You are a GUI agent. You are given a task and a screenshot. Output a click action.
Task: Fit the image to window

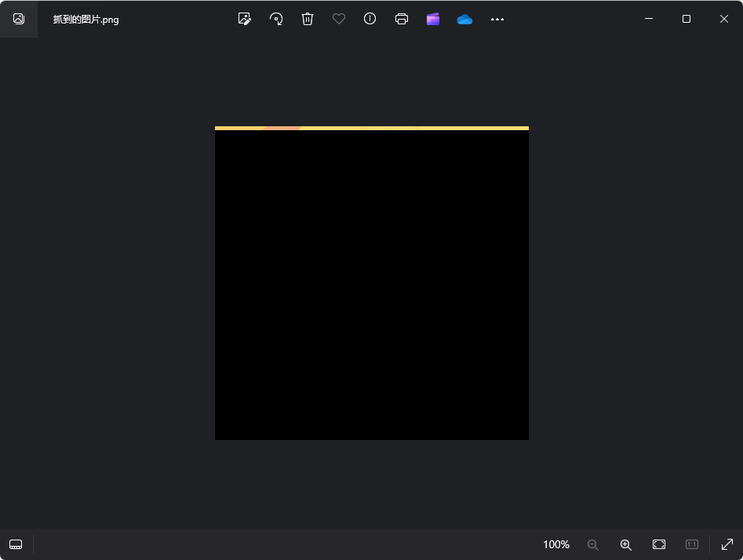point(659,544)
